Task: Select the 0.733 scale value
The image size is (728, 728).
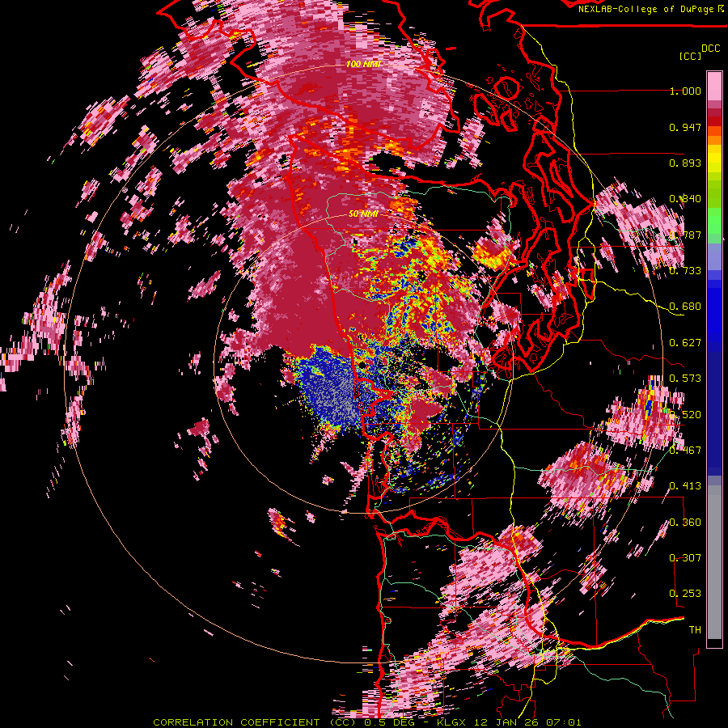Action: 685,271
